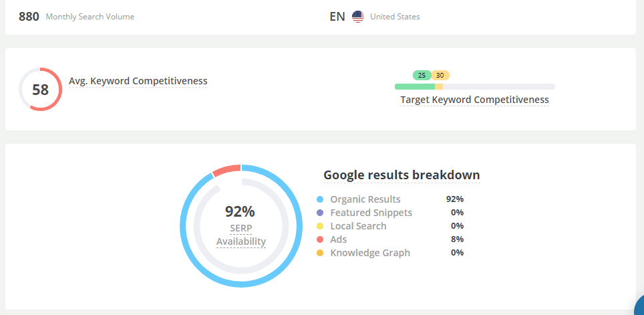Click the purple Featured Snippets legend dot
644x315 pixels.
pos(320,213)
